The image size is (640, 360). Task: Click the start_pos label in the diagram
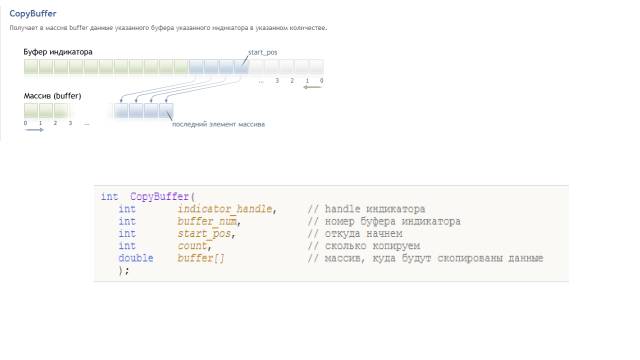(x=262, y=52)
